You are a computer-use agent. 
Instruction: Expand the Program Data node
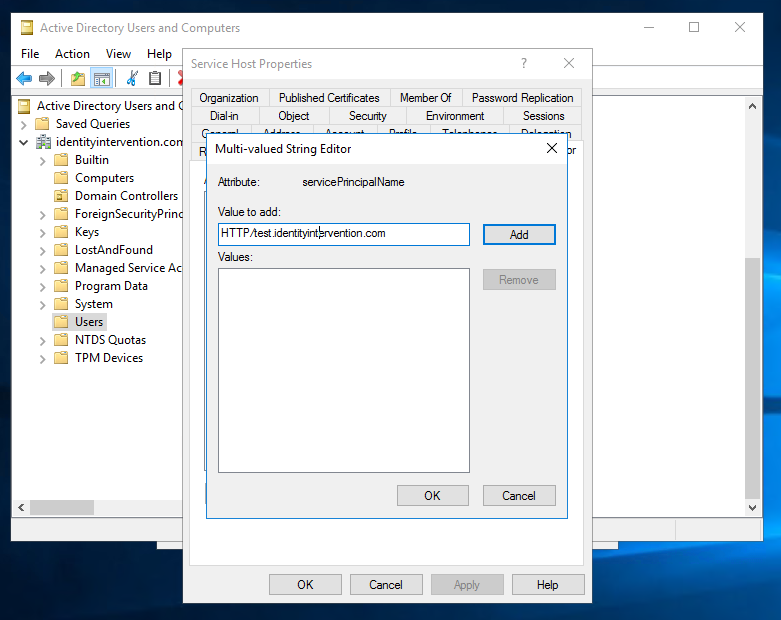point(42,286)
